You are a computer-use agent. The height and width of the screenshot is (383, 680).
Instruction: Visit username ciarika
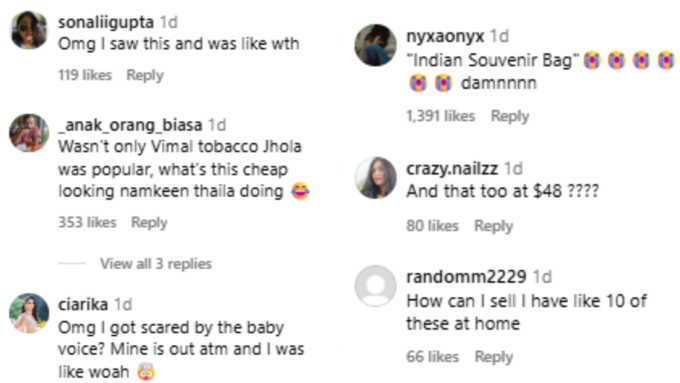click(83, 304)
